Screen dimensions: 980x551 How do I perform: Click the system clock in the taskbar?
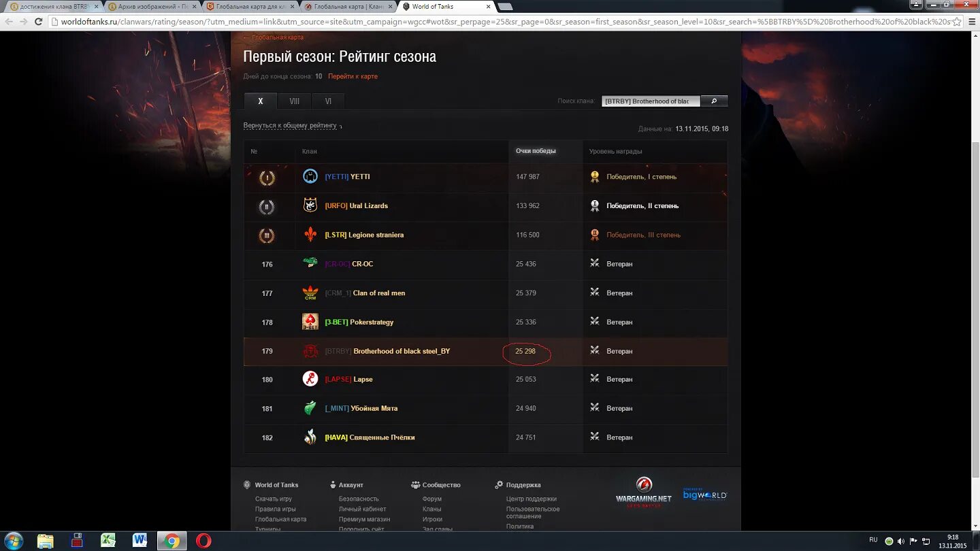[953, 541]
